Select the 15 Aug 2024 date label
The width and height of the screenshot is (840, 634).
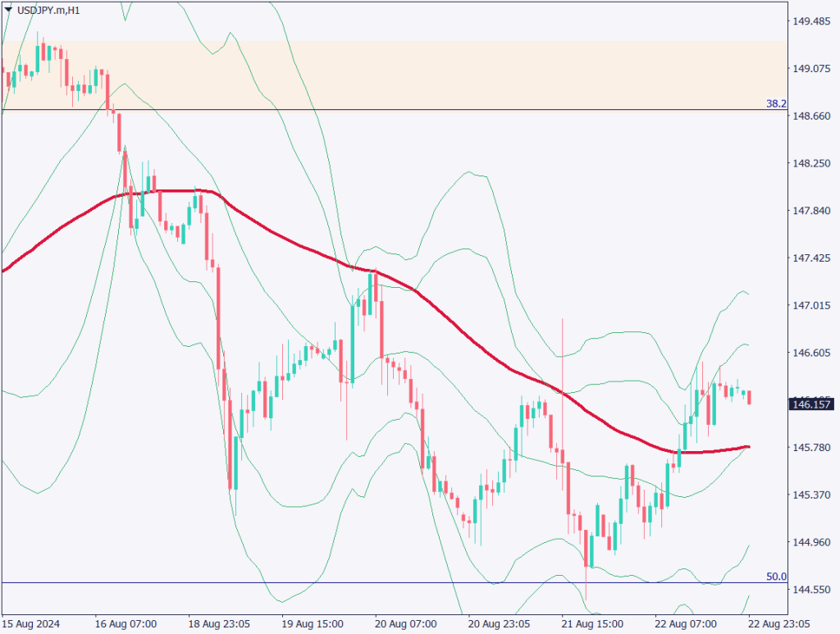coord(31,623)
